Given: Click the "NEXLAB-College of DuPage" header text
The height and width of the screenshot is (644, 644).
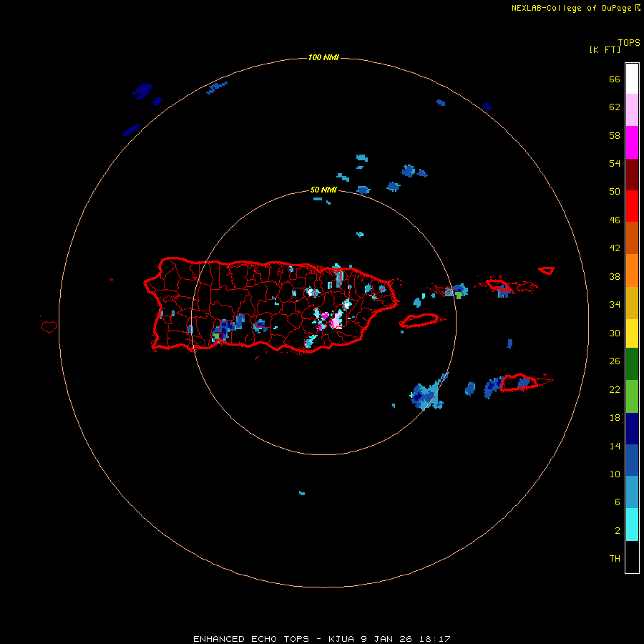Looking at the screenshot, I should click(571, 8).
